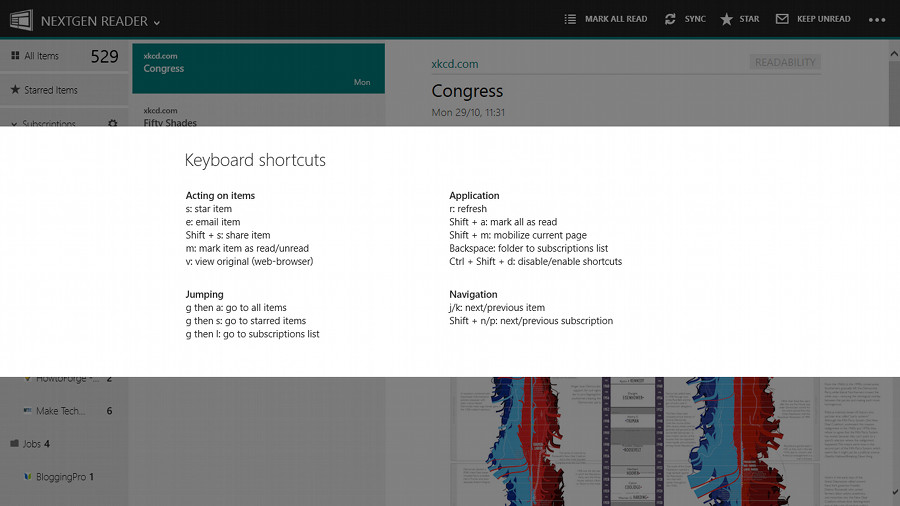This screenshot has height=506, width=900.
Task: Click the 529 unread count
Action: (104, 56)
